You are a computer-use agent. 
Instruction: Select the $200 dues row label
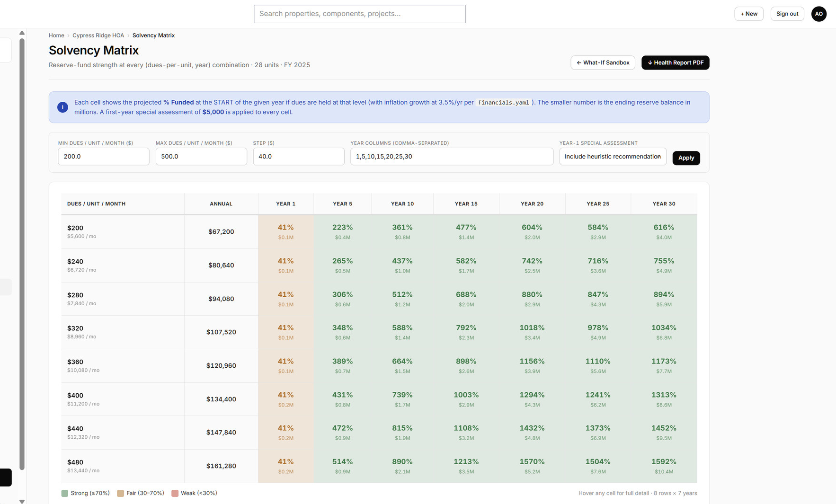[x=75, y=228]
